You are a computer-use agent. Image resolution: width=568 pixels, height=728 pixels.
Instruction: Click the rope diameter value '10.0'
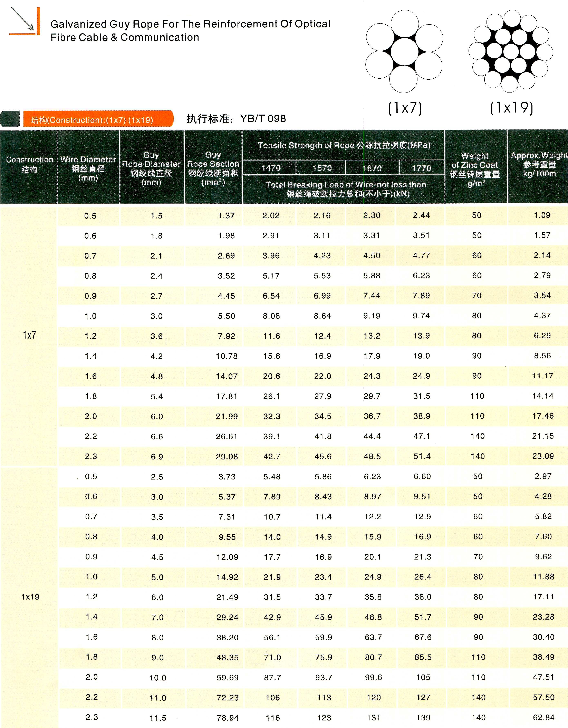click(x=158, y=678)
